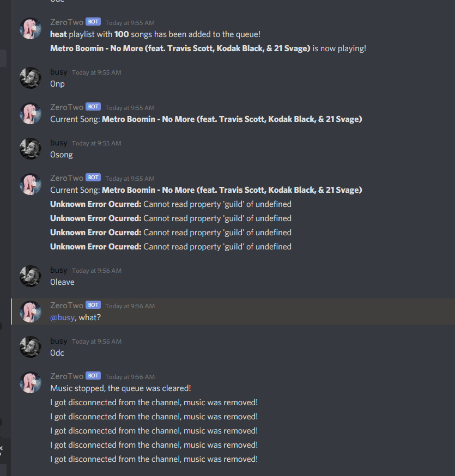The height and width of the screenshot is (476, 455).
Task: Open busy's avatar next to the 0dc message
Action: click(x=31, y=347)
